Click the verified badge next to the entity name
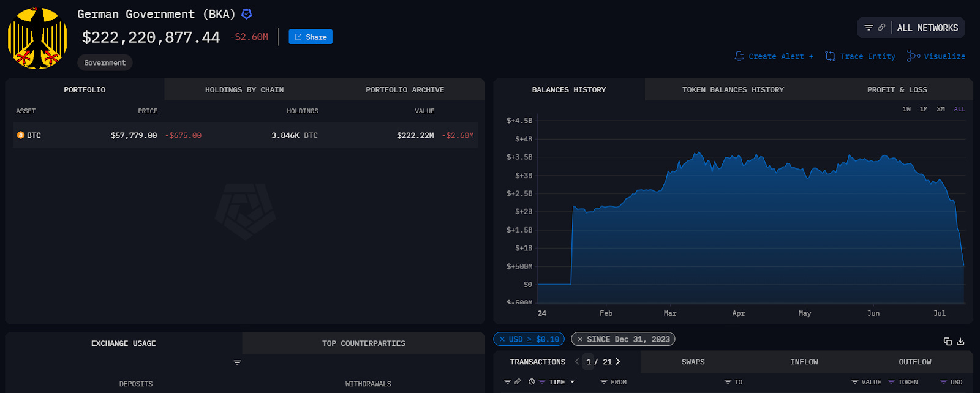The height and width of the screenshot is (393, 980). (x=247, y=14)
